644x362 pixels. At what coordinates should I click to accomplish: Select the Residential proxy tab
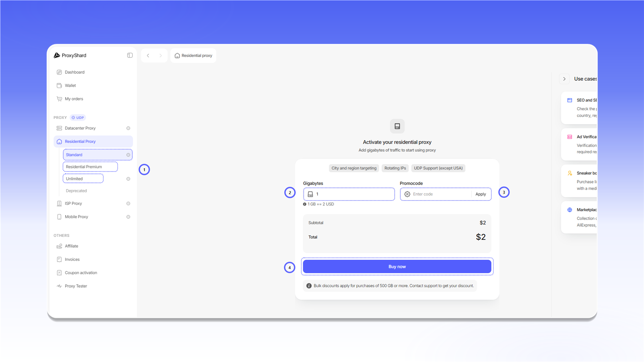tap(193, 56)
